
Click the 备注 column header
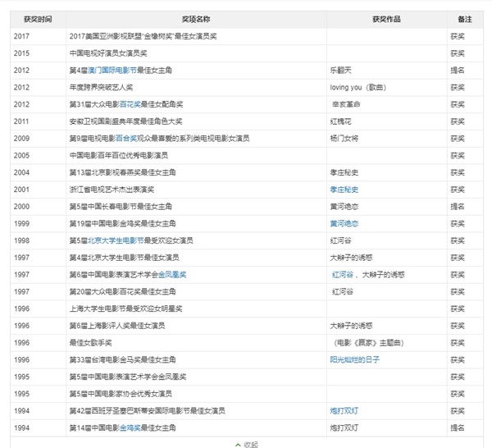(464, 19)
